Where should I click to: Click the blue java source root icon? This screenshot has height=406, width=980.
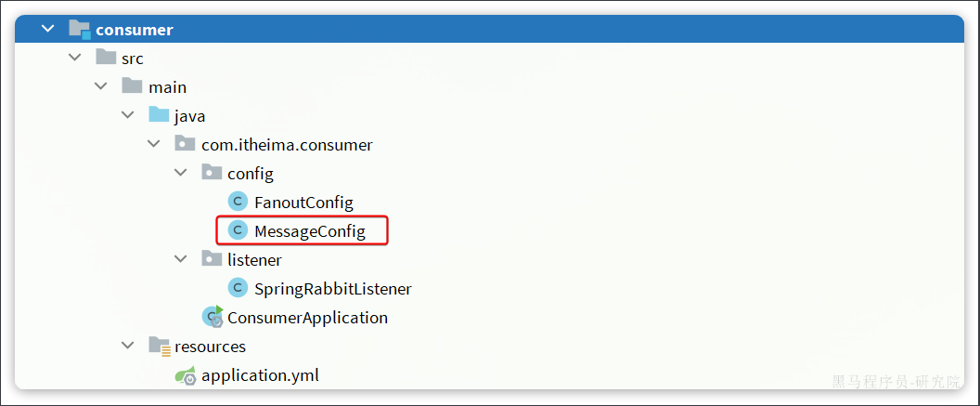tap(159, 115)
